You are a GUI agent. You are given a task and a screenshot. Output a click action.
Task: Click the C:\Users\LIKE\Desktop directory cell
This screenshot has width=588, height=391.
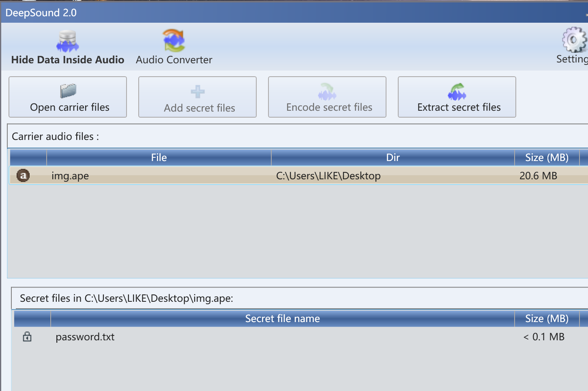click(328, 176)
